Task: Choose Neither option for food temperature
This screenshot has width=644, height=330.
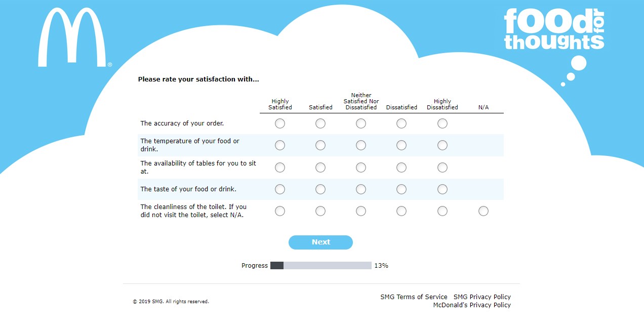Action: pyautogui.click(x=361, y=145)
